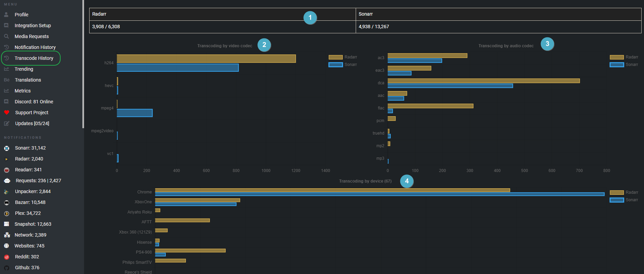Click Sonarr count 4,938 / 13,267
The height and width of the screenshot is (274, 644).
[374, 27]
